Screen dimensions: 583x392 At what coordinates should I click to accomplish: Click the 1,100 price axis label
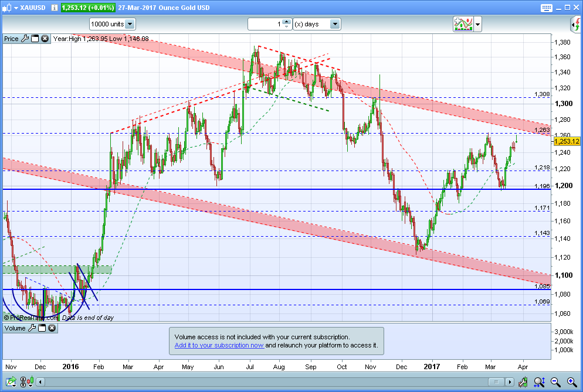pos(564,275)
